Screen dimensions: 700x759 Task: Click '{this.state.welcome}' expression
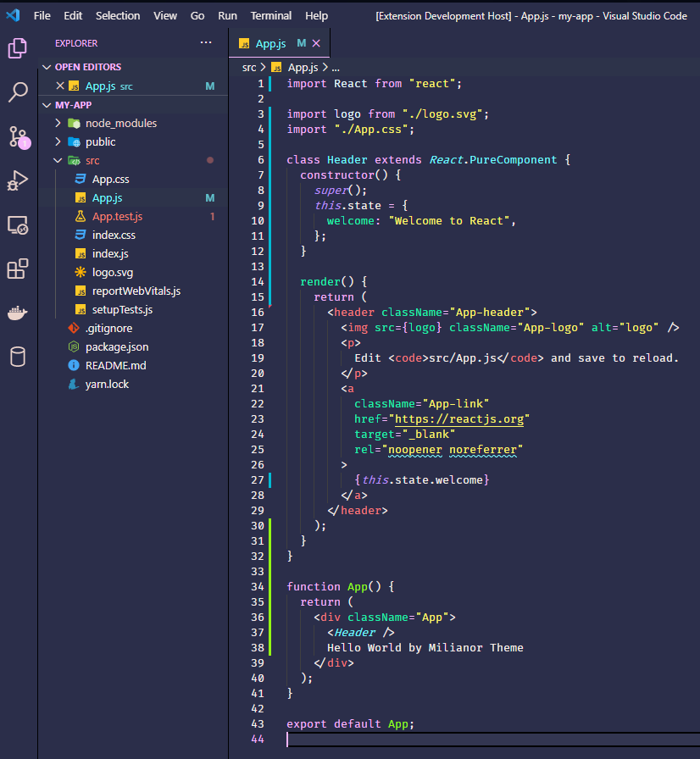click(x=422, y=480)
